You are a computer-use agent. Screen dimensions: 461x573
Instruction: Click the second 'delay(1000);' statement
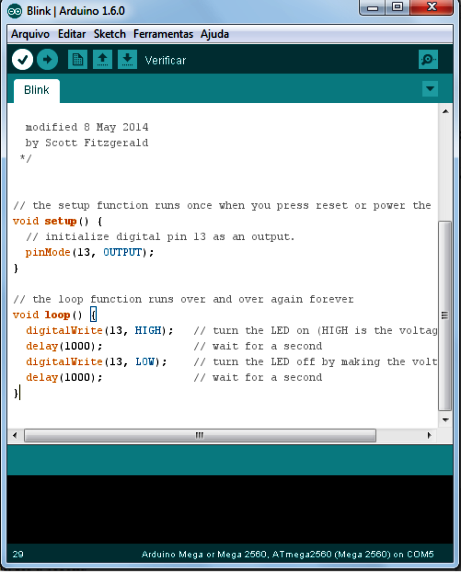click(x=64, y=378)
